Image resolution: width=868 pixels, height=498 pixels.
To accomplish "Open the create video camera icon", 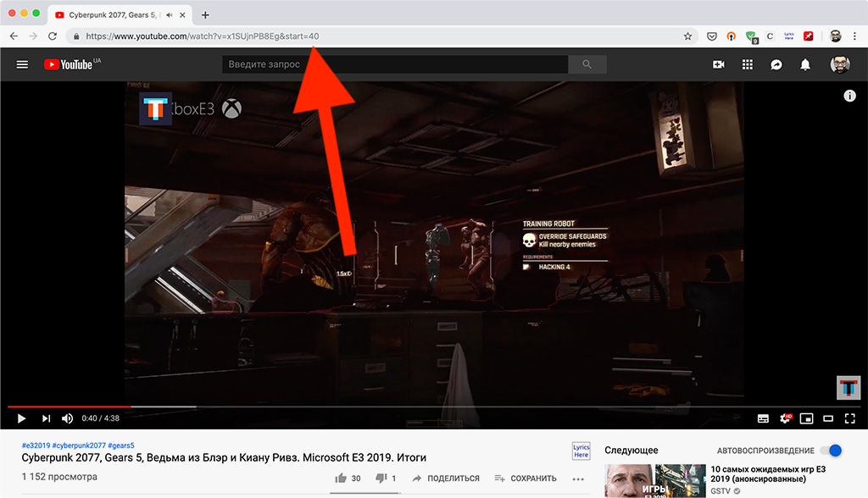I will pyautogui.click(x=719, y=64).
